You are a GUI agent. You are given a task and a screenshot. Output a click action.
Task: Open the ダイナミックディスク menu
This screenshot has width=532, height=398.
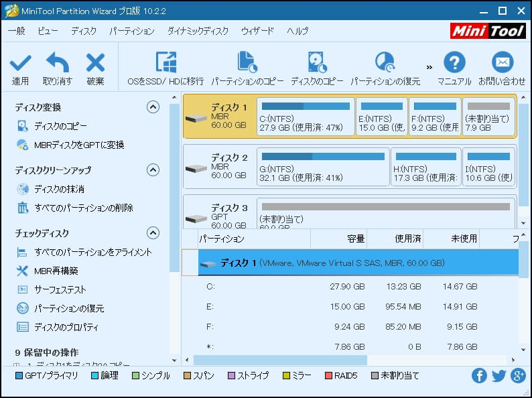pyautogui.click(x=198, y=31)
